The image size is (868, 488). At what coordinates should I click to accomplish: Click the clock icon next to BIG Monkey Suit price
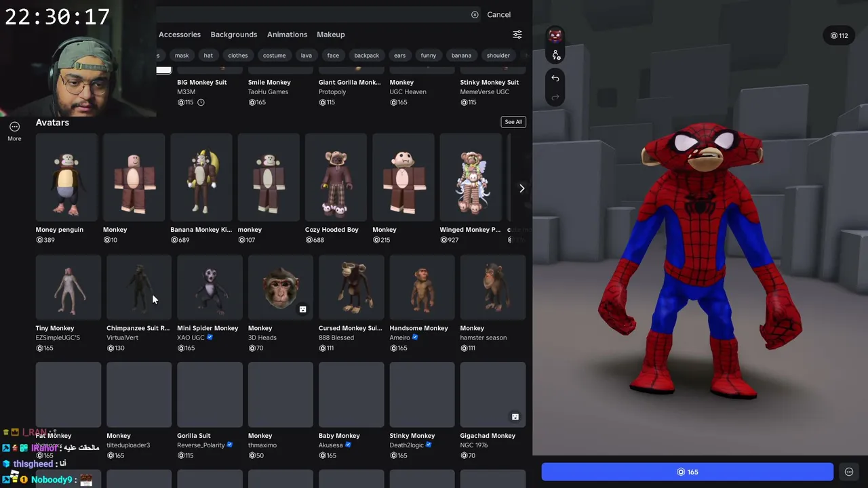pyautogui.click(x=201, y=102)
